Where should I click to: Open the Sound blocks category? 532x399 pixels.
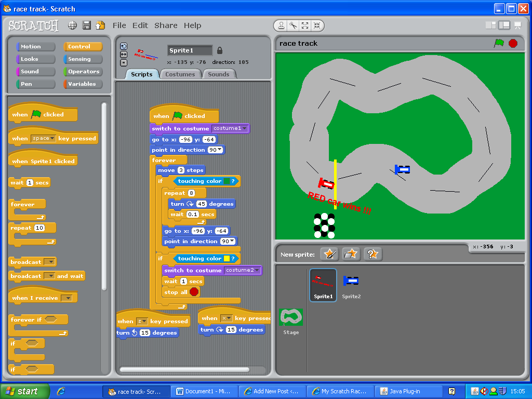pos(36,72)
